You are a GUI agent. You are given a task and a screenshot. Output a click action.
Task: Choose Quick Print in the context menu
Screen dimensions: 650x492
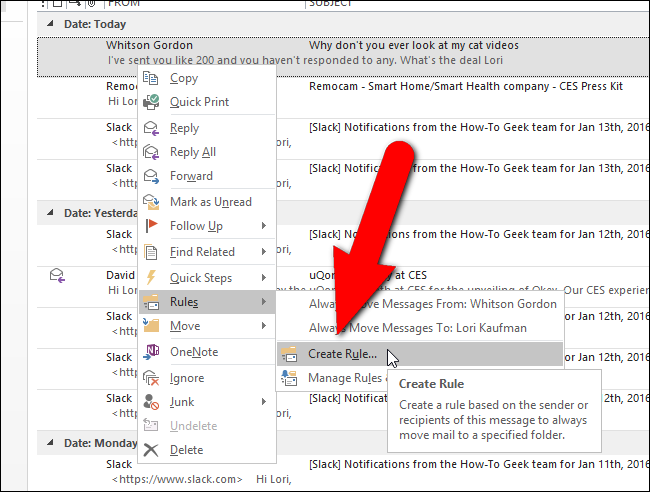pyautogui.click(x=206, y=102)
